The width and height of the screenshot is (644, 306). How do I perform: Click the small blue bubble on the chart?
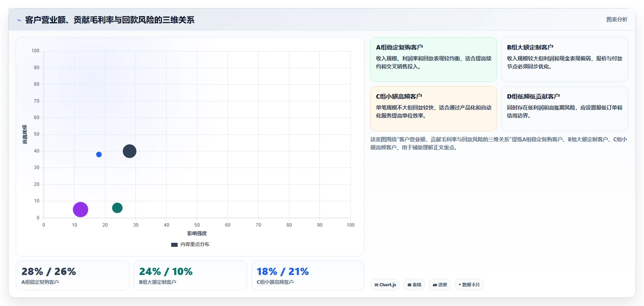click(x=99, y=155)
